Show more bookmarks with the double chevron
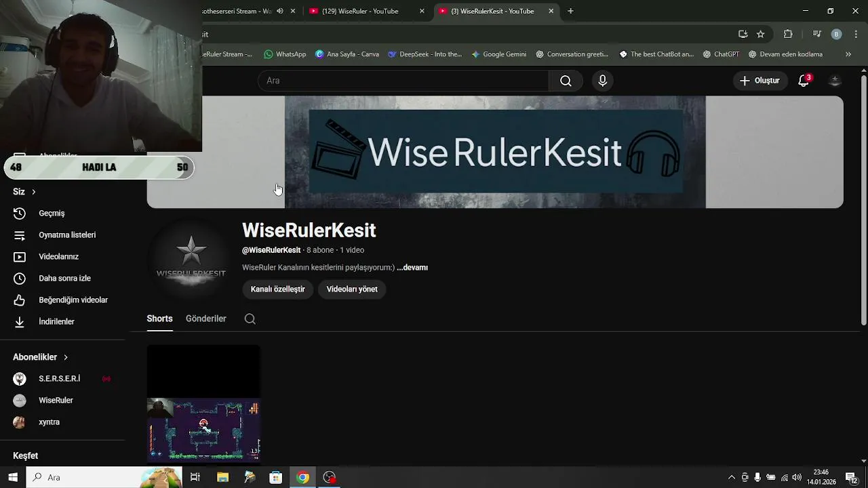The image size is (868, 488). [848, 54]
